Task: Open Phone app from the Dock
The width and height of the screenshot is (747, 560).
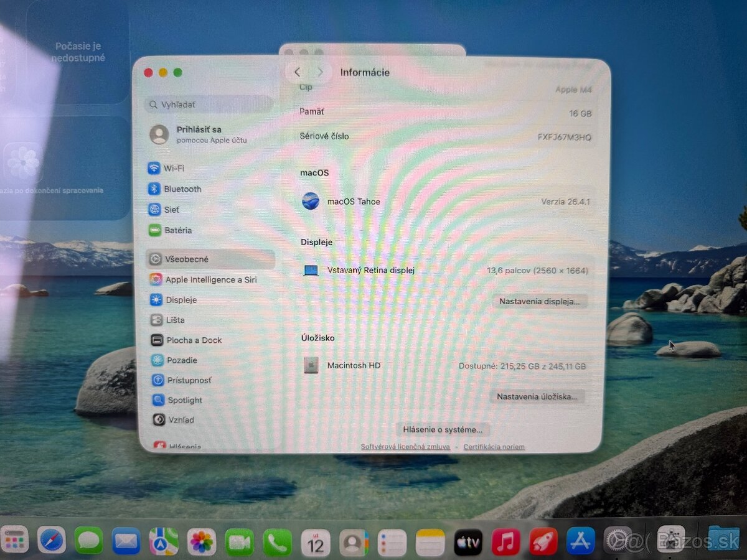Action: pos(277,543)
